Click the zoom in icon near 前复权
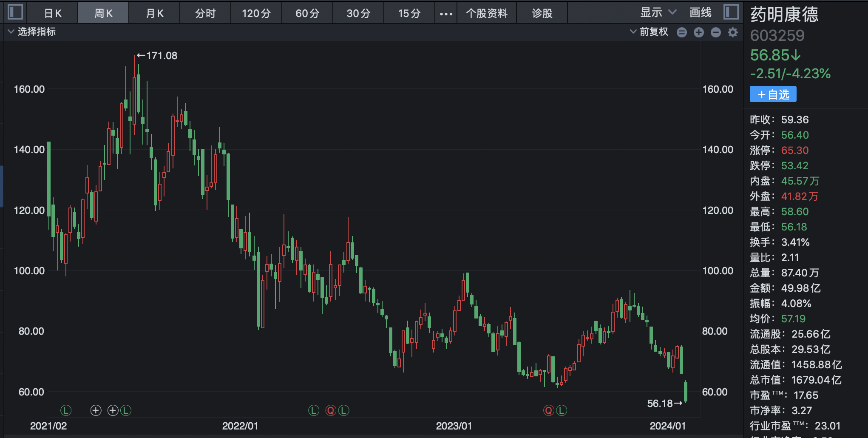This screenshot has height=438, width=868. pyautogui.click(x=699, y=32)
